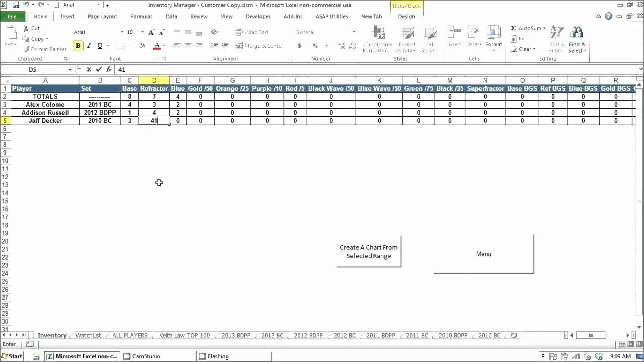Toggle Underline formatting button
The height and width of the screenshot is (362, 644).
(x=100, y=46)
